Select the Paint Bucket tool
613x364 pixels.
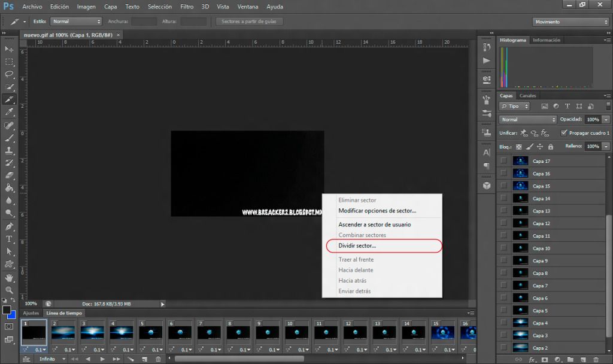coord(9,187)
